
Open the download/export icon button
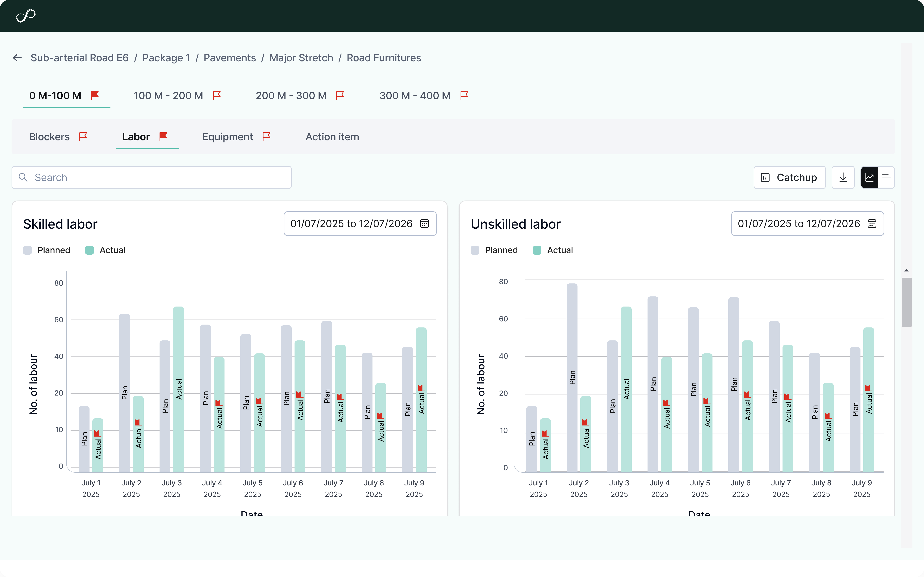(843, 177)
